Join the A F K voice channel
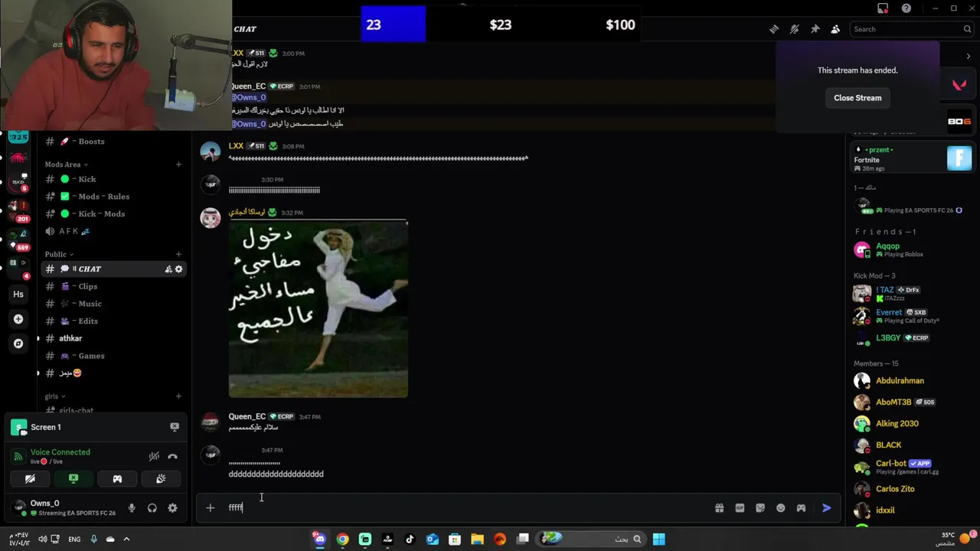Screen dimensions: 980x551 click(114, 231)
